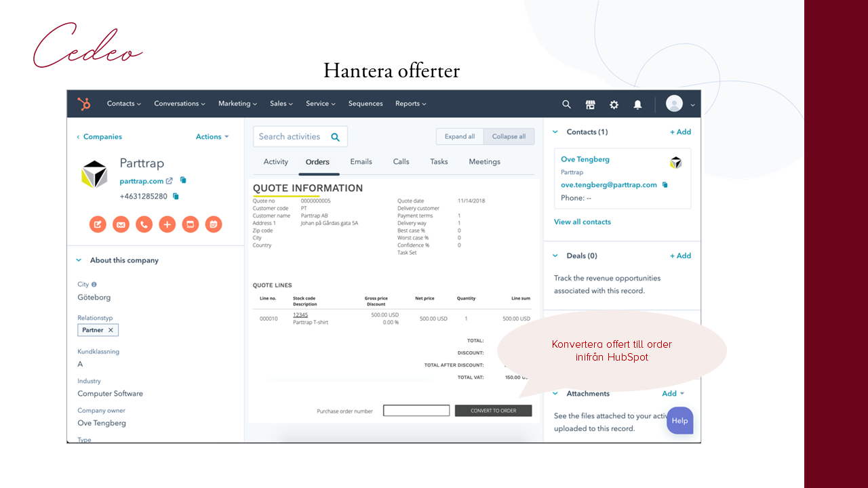Image resolution: width=868 pixels, height=488 pixels.
Task: Open the View all contacts link
Action: (x=583, y=222)
